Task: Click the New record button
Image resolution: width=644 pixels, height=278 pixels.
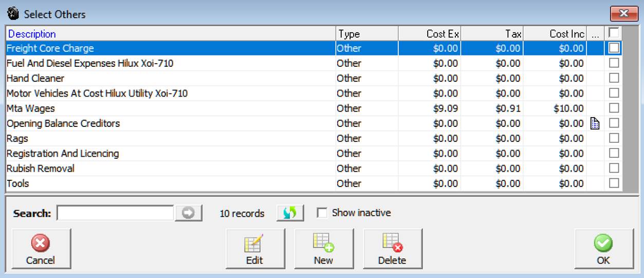Action: 323,249
